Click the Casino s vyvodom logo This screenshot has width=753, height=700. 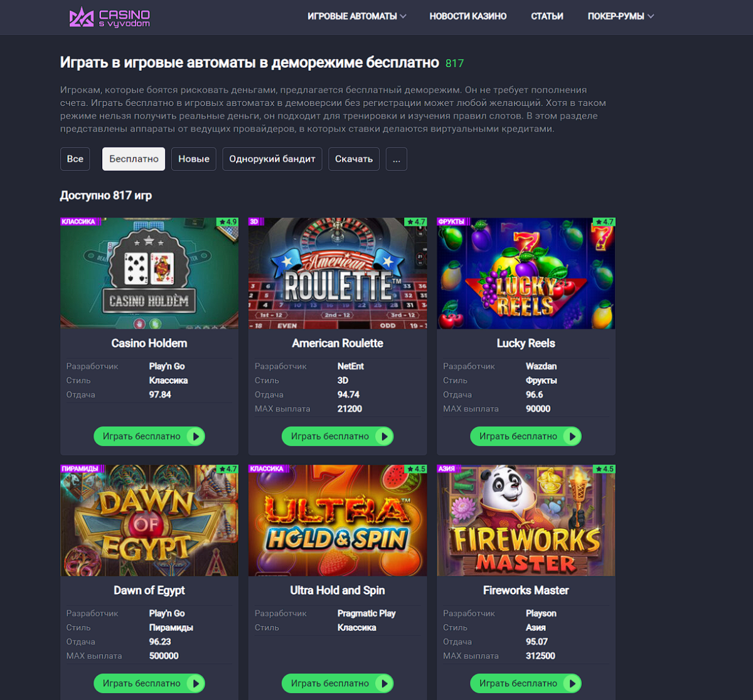(110, 17)
